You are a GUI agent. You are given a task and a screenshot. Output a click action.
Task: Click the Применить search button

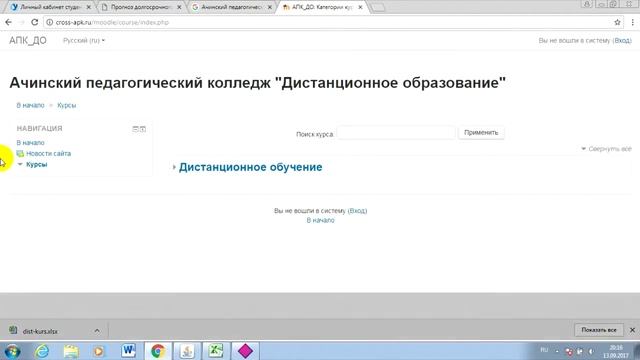click(x=481, y=133)
